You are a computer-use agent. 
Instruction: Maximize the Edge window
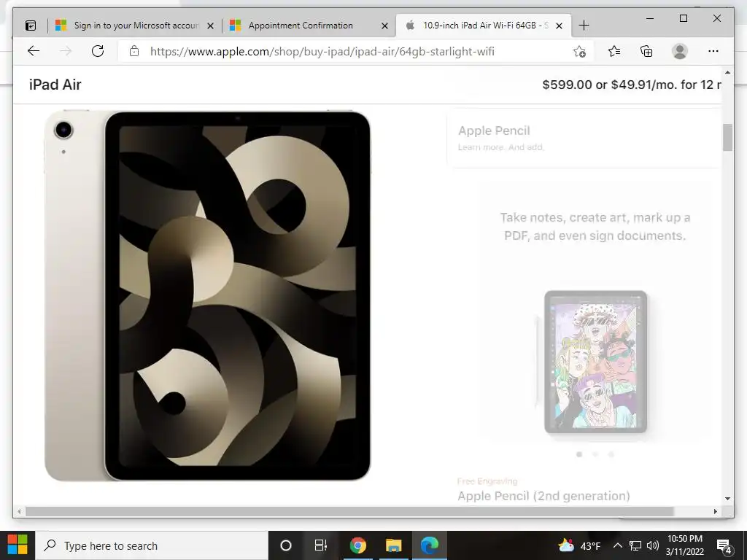coord(683,18)
